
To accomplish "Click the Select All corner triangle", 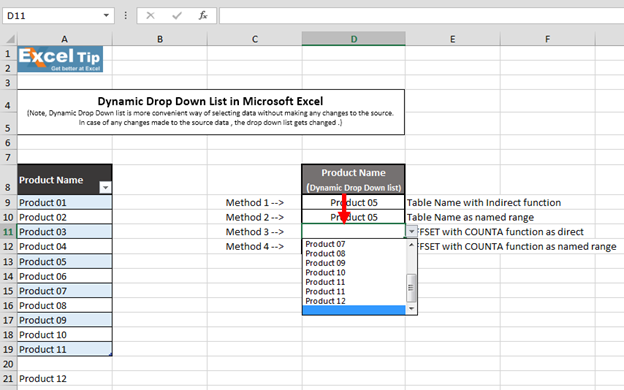I will tap(10, 39).
